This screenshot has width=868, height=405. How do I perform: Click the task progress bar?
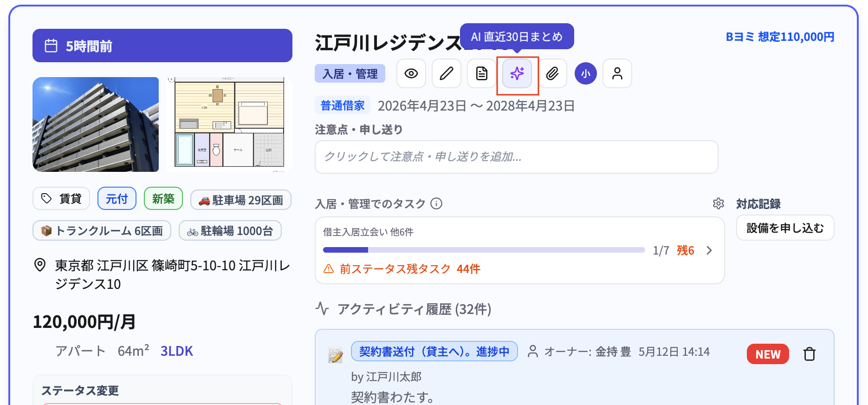pos(484,250)
